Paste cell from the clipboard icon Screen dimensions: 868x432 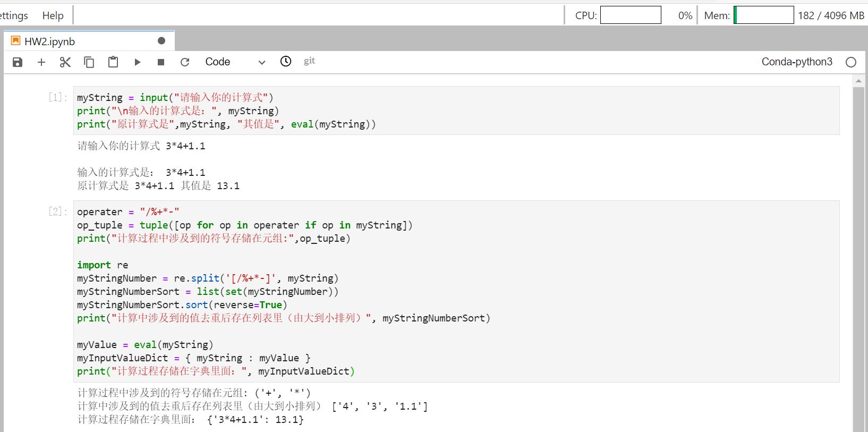click(x=113, y=62)
